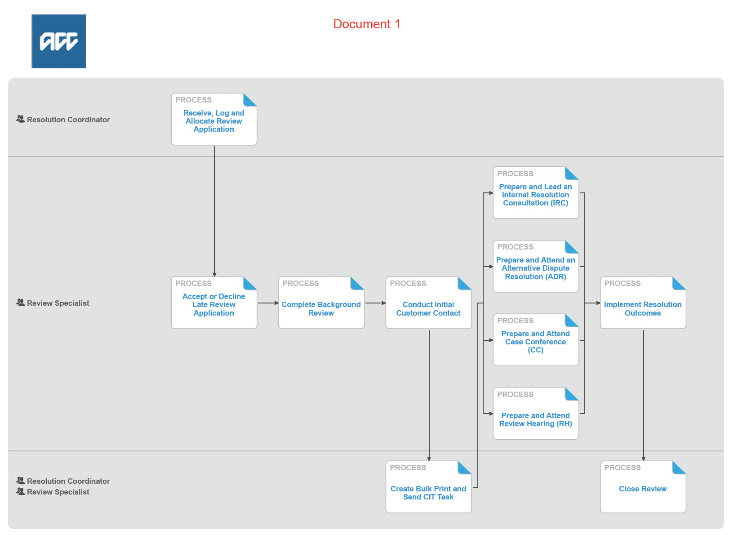The image size is (756, 535).
Task: Click the Document 1 title text
Action: coord(367,24)
